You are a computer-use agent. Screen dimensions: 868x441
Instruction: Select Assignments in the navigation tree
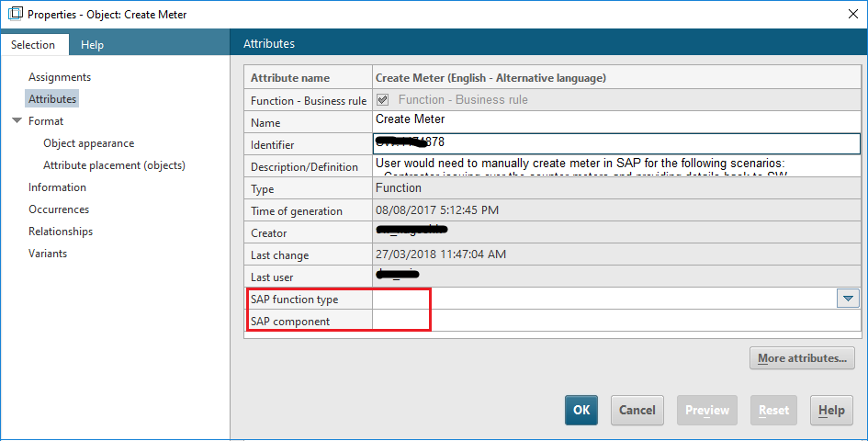click(60, 77)
